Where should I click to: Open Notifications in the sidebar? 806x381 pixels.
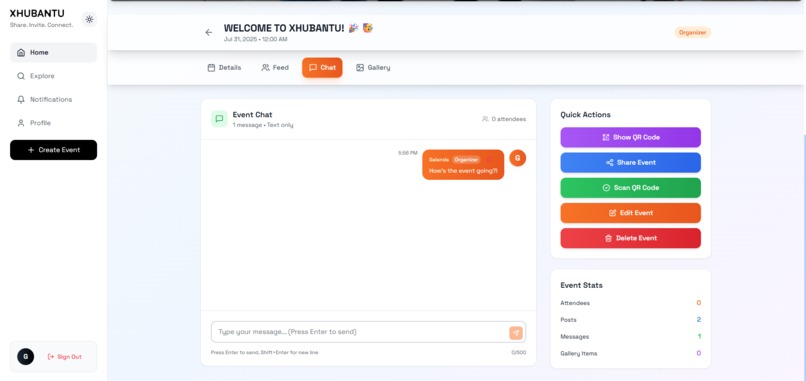tap(53, 100)
